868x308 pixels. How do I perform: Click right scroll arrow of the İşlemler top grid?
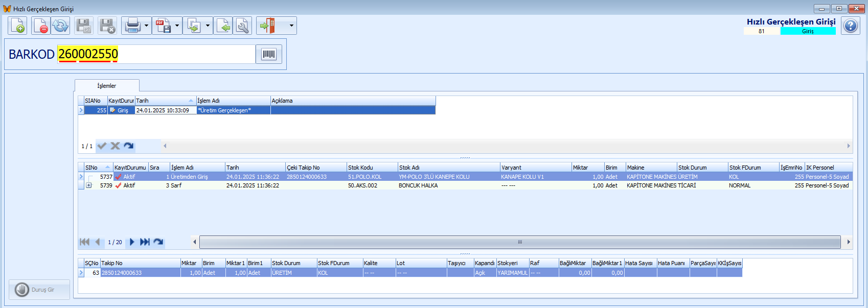click(x=849, y=146)
